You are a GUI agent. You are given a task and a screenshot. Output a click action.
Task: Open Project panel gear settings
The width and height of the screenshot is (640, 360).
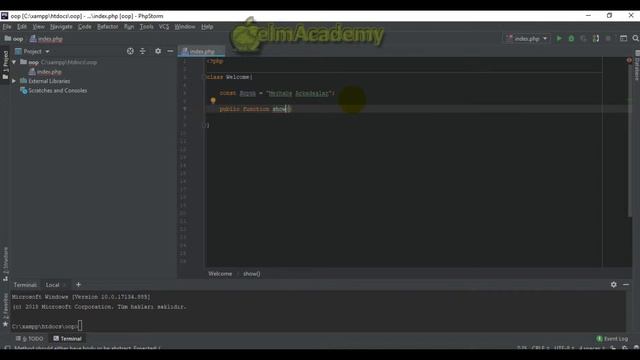158,51
